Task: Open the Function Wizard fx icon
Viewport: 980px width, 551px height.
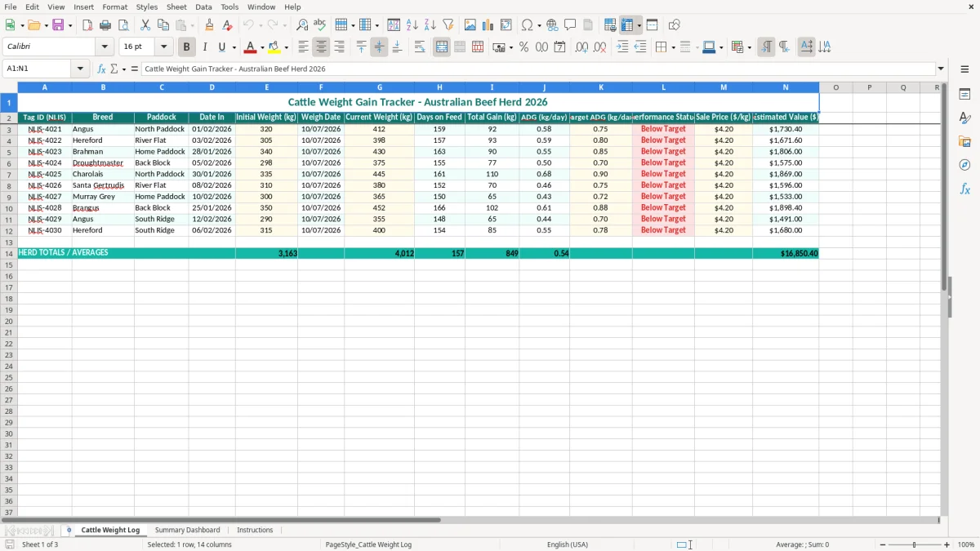Action: pyautogui.click(x=102, y=69)
